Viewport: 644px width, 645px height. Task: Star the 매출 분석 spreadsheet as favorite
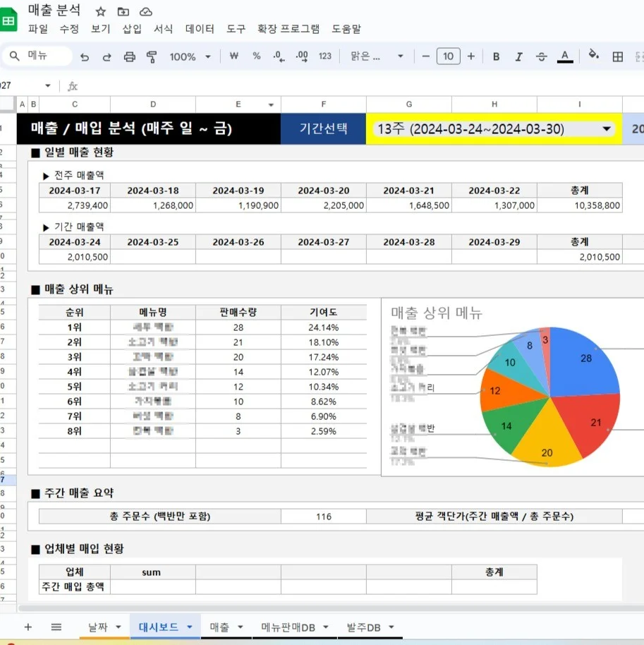coord(101,10)
